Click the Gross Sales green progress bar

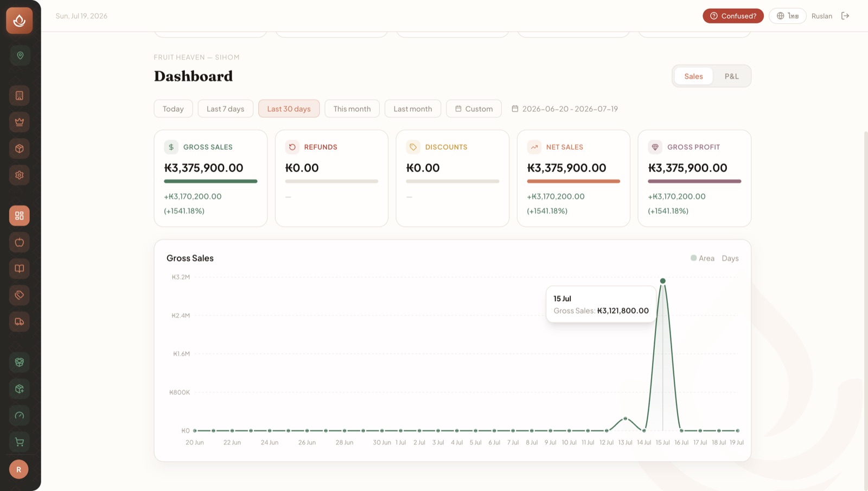click(x=210, y=181)
